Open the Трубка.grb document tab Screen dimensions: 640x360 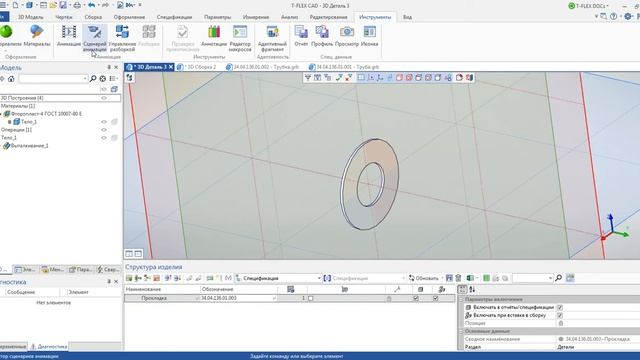[x=263, y=67]
